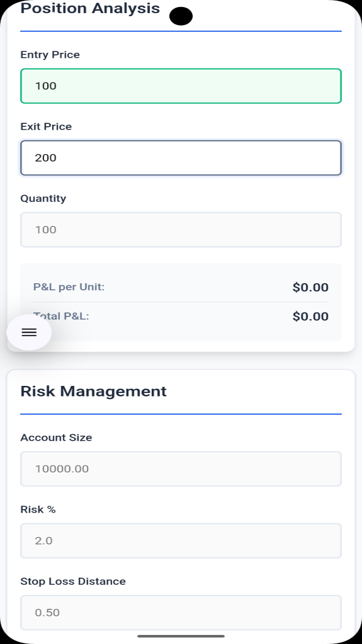Open the floating hamburger menu button
The width and height of the screenshot is (362, 644).
29,332
